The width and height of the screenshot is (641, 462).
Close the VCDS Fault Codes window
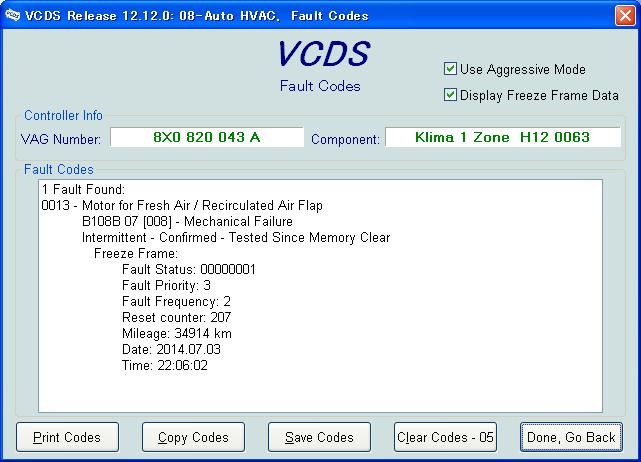(625, 16)
